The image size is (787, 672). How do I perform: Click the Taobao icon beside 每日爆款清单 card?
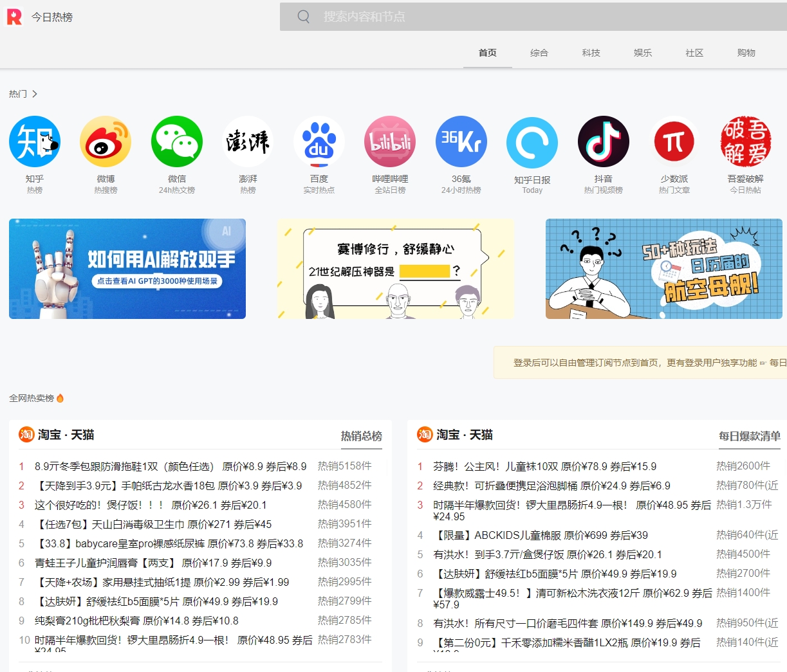click(425, 435)
